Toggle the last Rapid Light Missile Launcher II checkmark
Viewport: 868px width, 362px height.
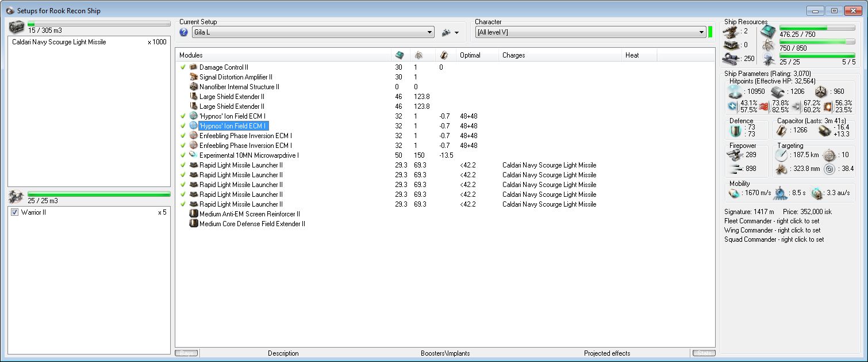pyautogui.click(x=183, y=204)
